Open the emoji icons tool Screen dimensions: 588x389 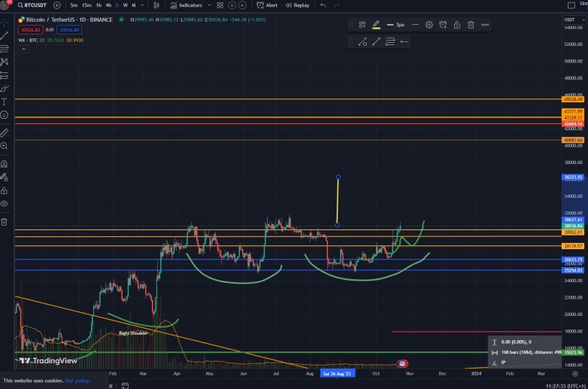click(5, 115)
